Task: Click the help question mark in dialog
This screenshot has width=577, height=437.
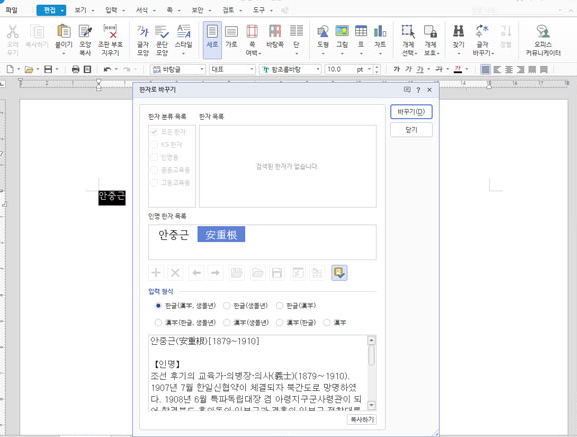Action: coord(418,90)
